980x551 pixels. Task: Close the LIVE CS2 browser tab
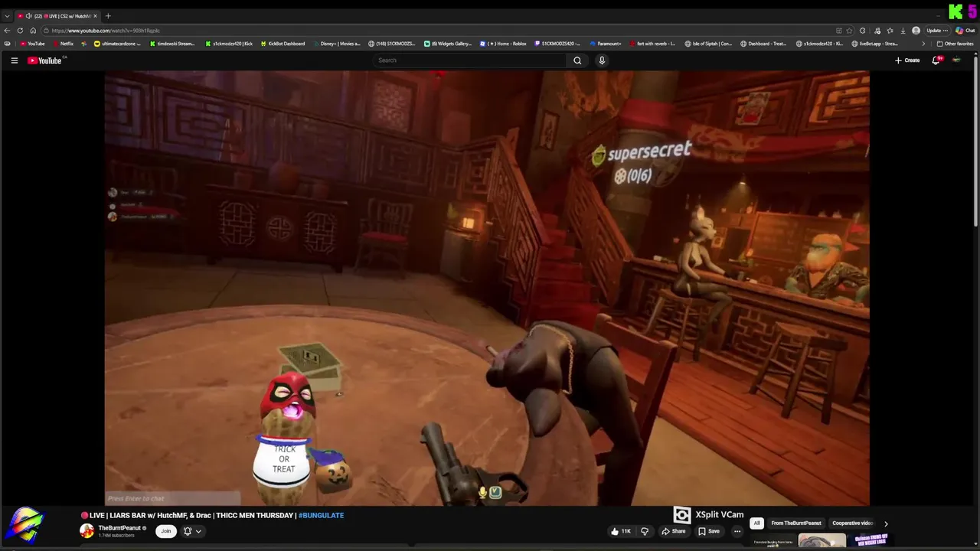tap(96, 16)
